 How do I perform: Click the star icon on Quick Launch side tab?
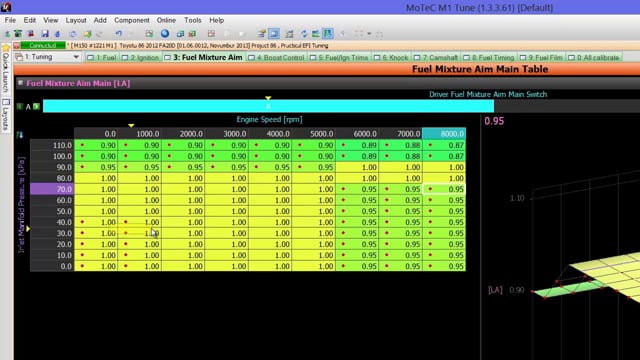tap(6, 49)
